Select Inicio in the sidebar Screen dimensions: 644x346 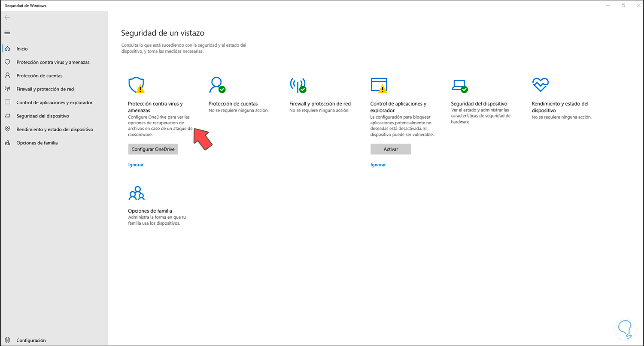click(22, 49)
